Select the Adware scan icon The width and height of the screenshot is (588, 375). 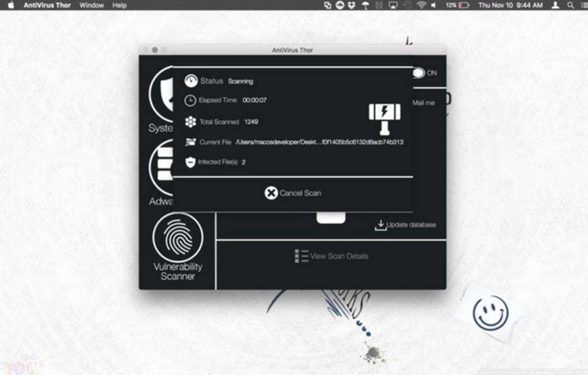161,167
